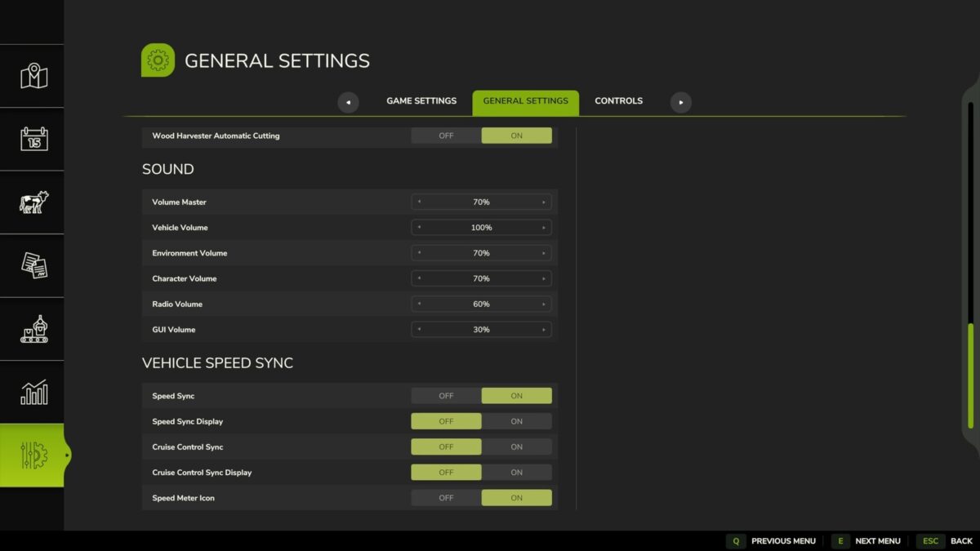The image size is (980, 551).
Task: Click the right arrow after Controls tab
Action: click(x=680, y=102)
